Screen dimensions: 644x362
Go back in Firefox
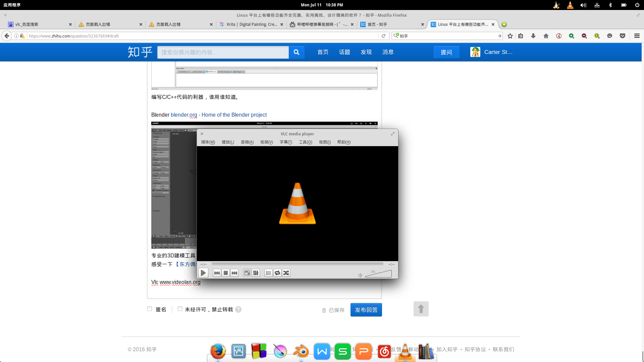(x=7, y=36)
